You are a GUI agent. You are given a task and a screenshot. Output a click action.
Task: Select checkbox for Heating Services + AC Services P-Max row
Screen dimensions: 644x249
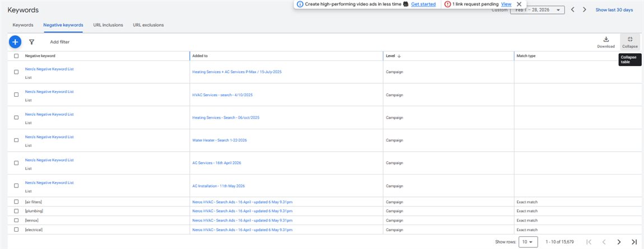(16, 72)
